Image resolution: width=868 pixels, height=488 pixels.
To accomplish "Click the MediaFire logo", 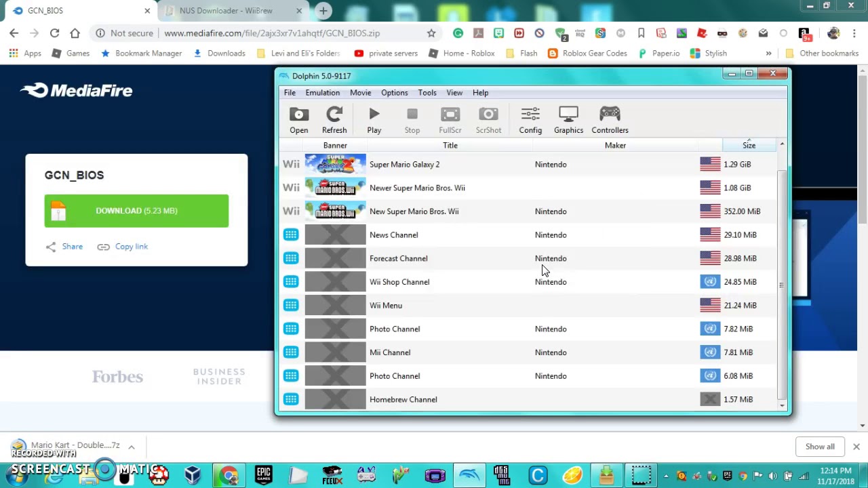I will 76,90.
